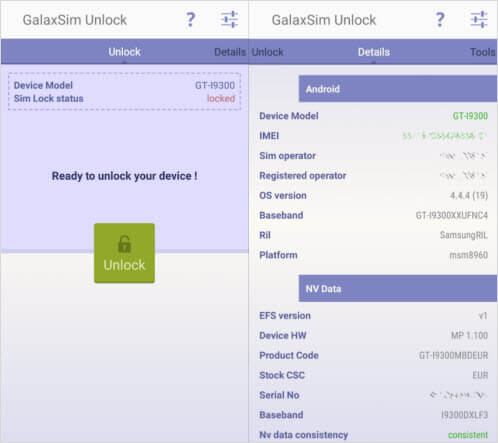This screenshot has width=498, height=443.
Task: Open help question mark in left screen
Action: [x=190, y=20]
